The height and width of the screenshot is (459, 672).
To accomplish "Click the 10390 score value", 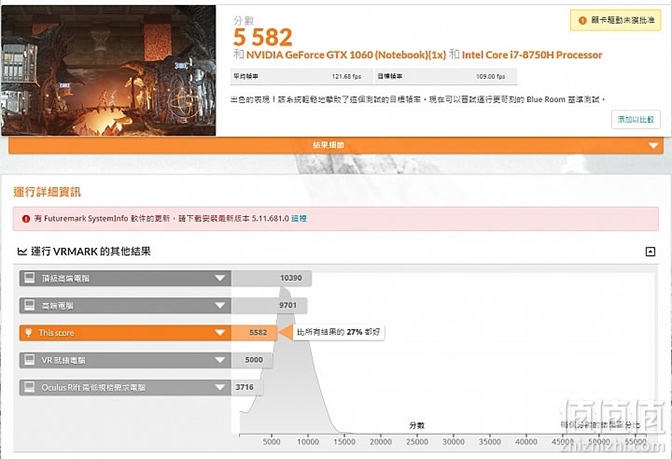I will [x=291, y=278].
